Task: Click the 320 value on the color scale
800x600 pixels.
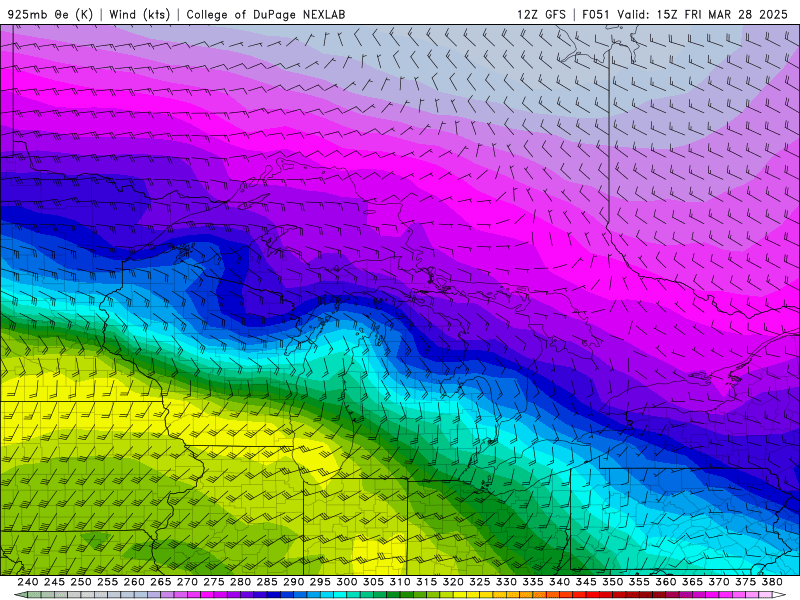Action: [453, 582]
